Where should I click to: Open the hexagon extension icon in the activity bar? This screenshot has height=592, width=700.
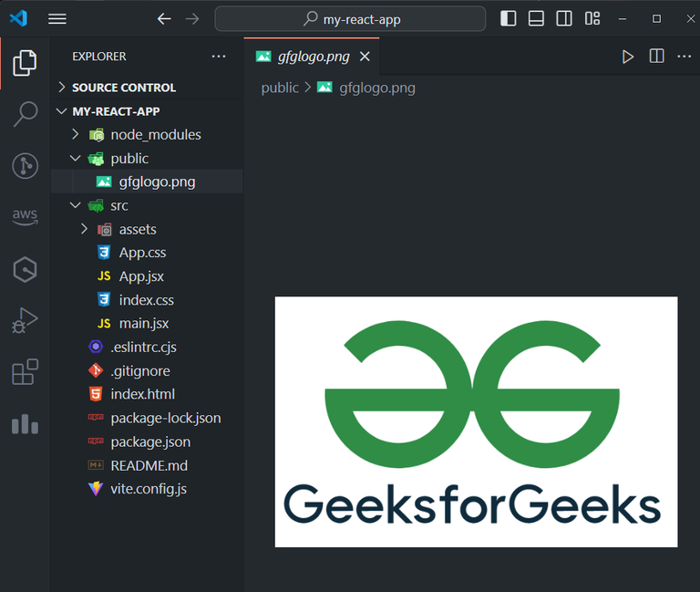point(25,269)
